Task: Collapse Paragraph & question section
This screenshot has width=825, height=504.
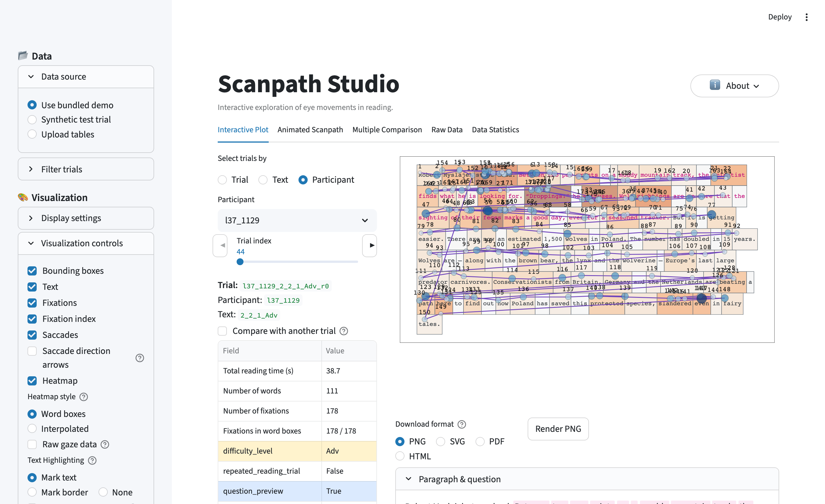Action: point(587,479)
